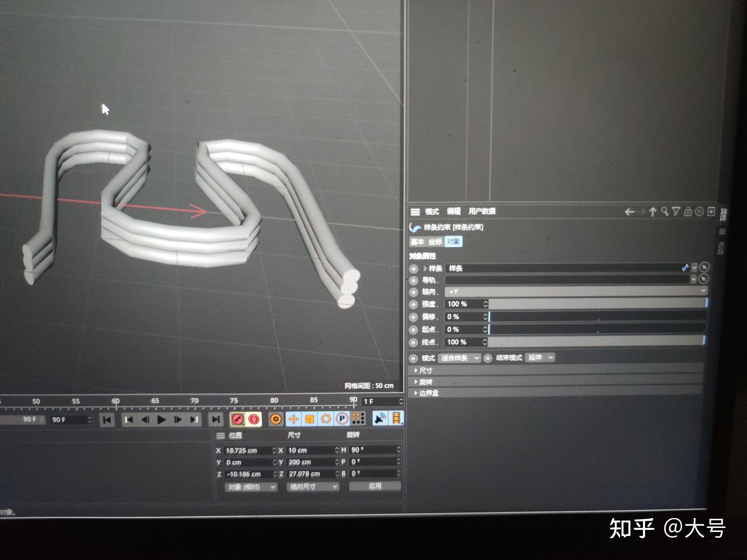747x560 pixels.
Task: Open the 结束模式 dropdown showing 延伸
Action: (x=539, y=358)
